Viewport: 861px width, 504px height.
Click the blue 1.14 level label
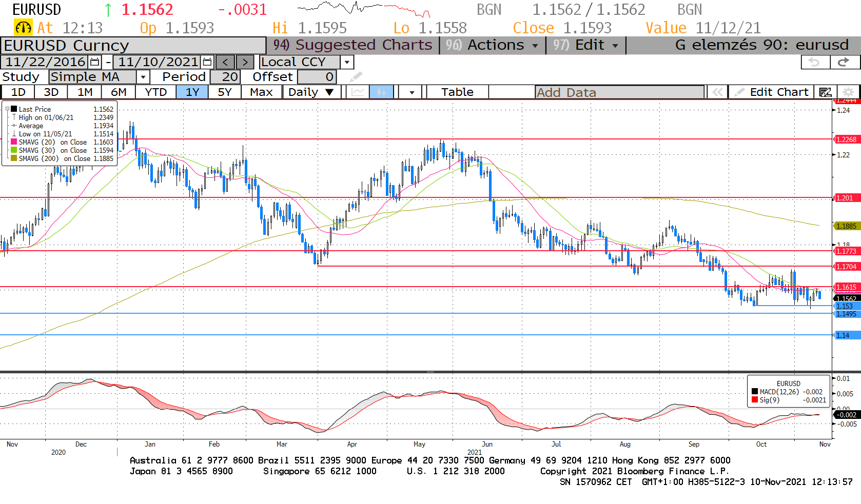pyautogui.click(x=846, y=335)
